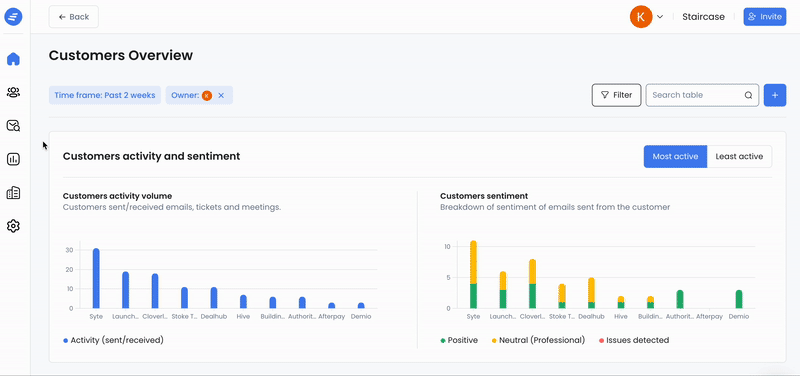Viewport: 800px width, 376px height.
Task: Open the Home icon in sidebar
Action: (13, 59)
